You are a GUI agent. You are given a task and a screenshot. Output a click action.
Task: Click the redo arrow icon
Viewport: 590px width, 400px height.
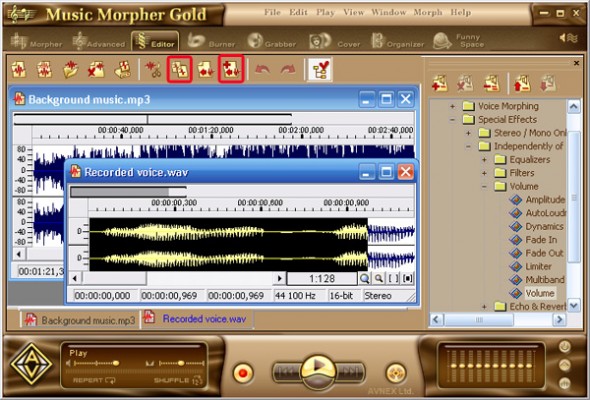[288, 69]
